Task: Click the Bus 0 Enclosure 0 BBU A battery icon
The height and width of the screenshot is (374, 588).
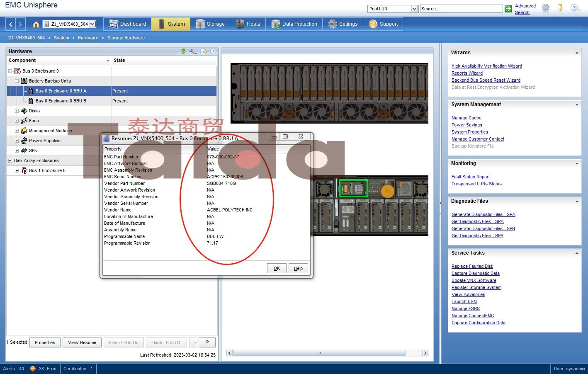Action: click(31, 91)
